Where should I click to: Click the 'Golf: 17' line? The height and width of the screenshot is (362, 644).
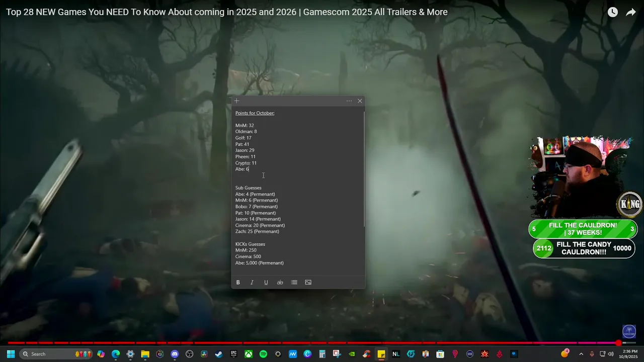pos(244,138)
